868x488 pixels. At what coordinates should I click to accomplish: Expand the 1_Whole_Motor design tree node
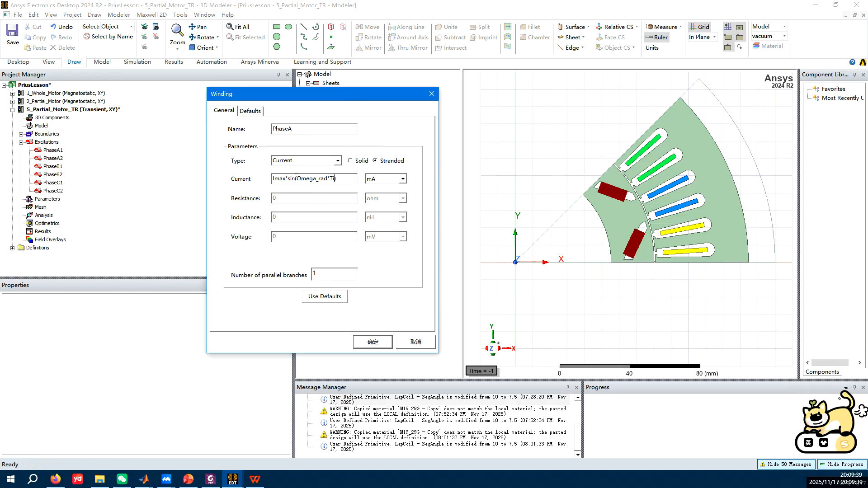pos(13,93)
